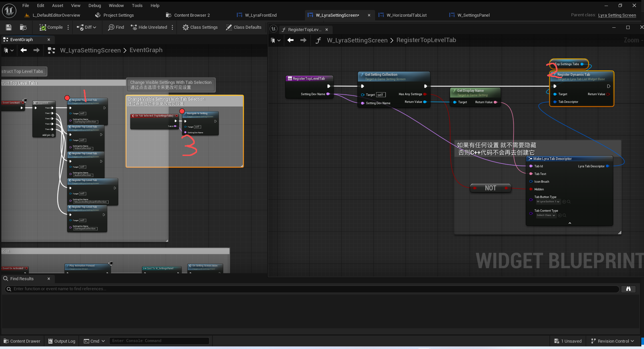Open Class Defaults

244,27
